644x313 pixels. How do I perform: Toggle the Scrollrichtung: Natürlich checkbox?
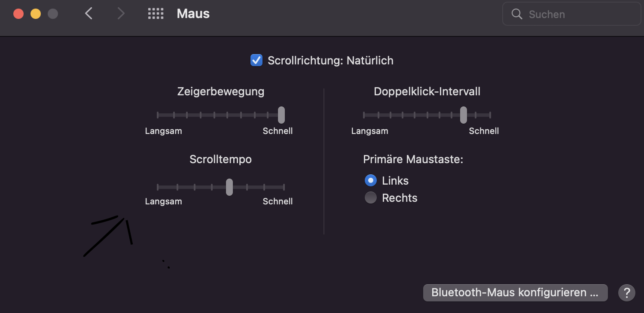(x=256, y=60)
